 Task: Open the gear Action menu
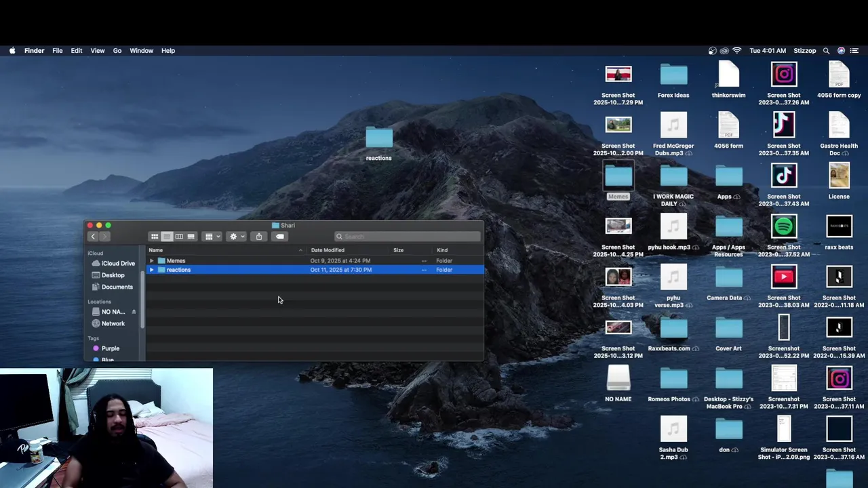pos(237,237)
